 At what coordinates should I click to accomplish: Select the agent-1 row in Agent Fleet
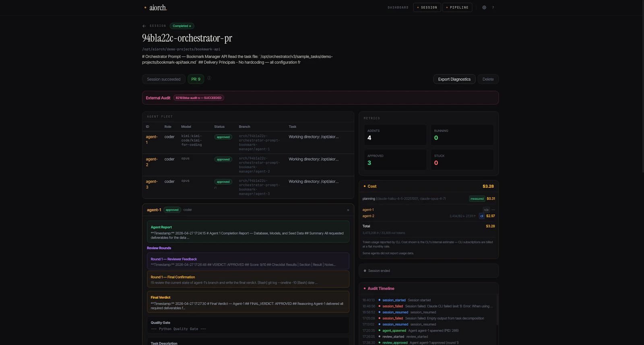248,143
